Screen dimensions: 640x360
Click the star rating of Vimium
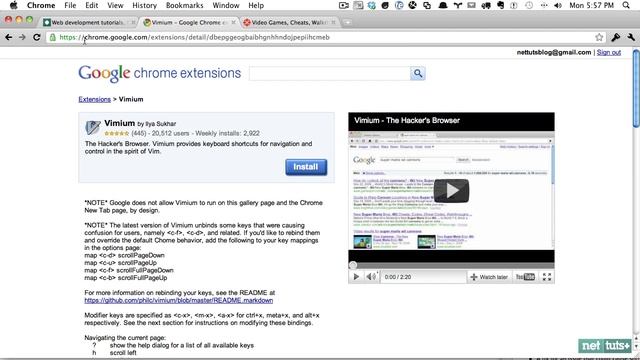click(x=117, y=133)
